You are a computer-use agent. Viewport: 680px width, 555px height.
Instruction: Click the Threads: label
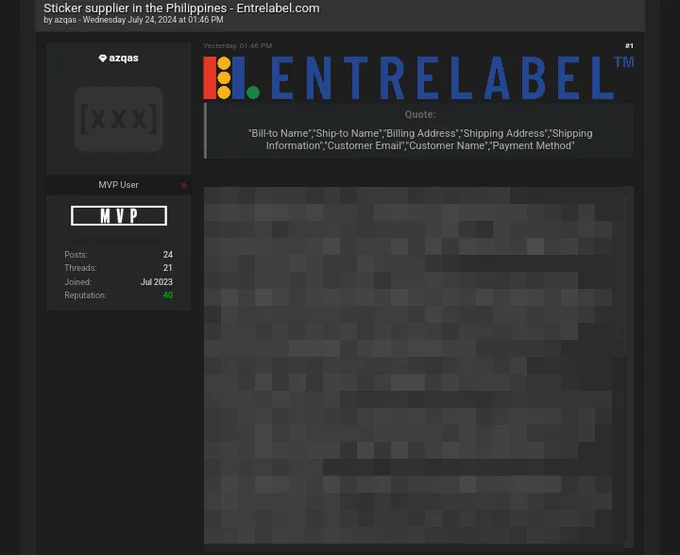coord(81,268)
